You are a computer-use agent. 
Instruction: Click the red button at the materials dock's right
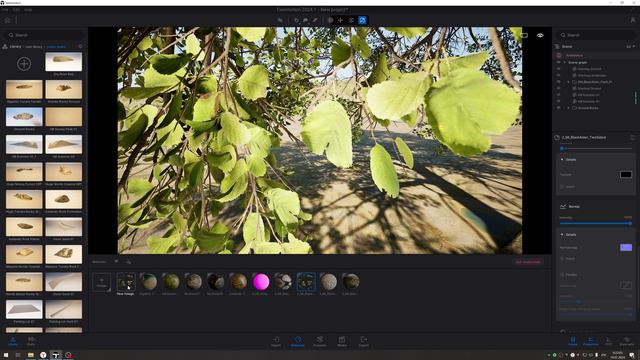[x=528, y=262]
